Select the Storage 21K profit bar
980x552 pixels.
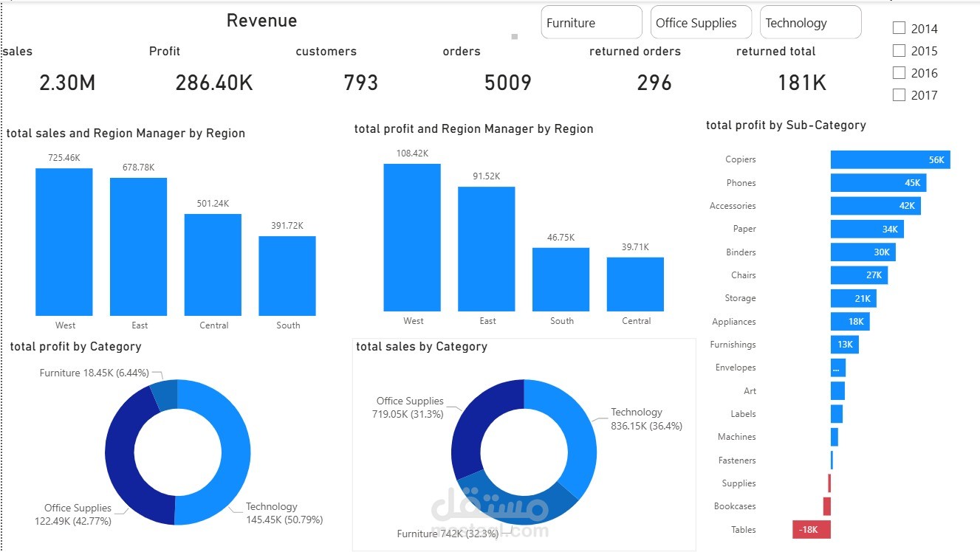(853, 298)
